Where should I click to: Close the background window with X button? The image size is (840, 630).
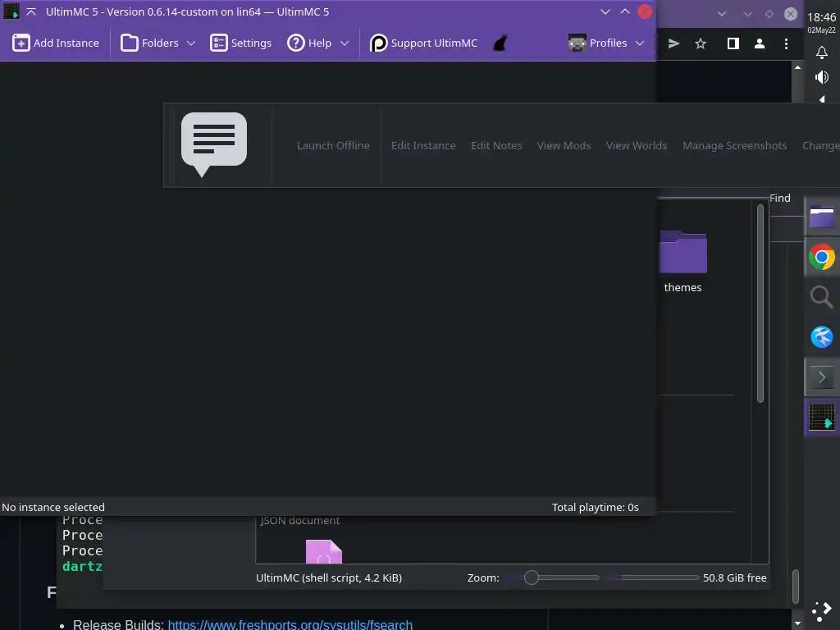pyautogui.click(x=790, y=14)
